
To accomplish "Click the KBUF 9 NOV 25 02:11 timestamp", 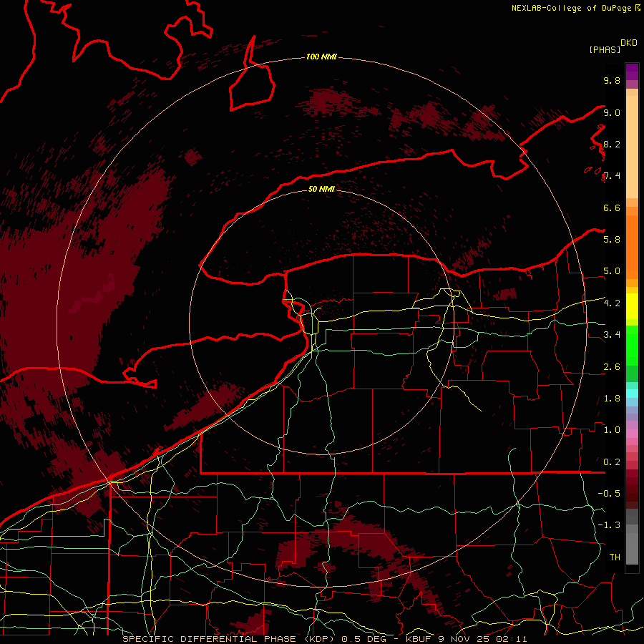I will pyautogui.click(x=466, y=639).
